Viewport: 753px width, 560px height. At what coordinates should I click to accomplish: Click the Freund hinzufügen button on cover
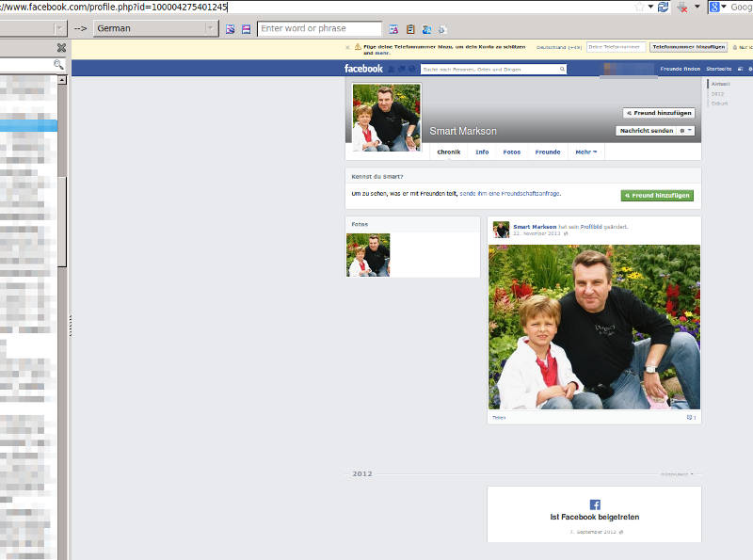pos(659,113)
